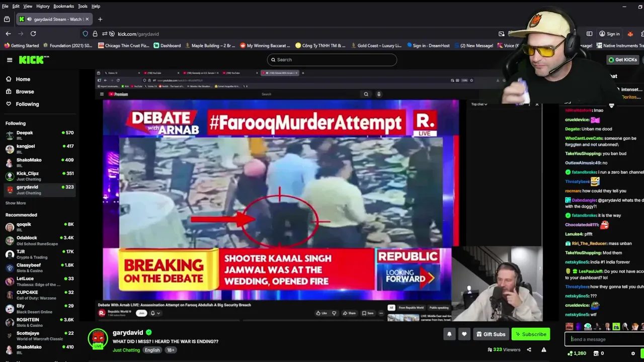Open the Maple Building bookmark
644x362 pixels.
(210, 45)
